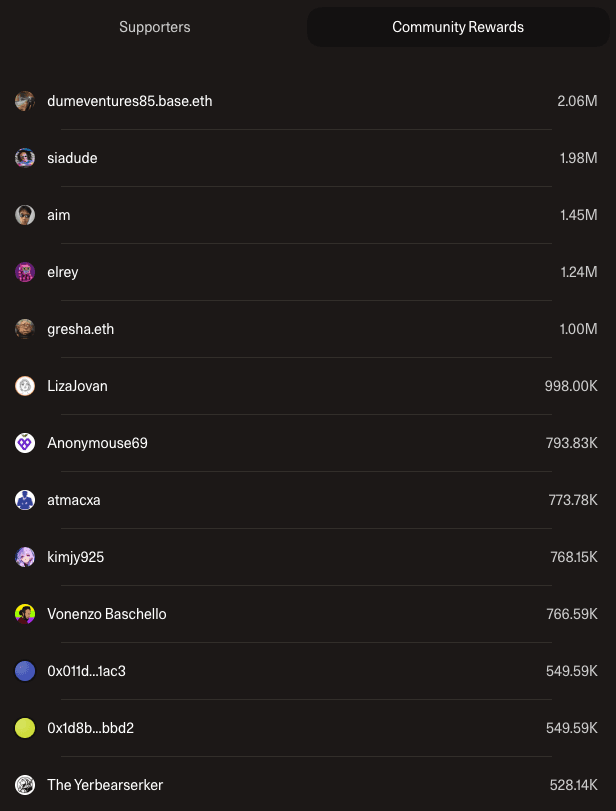Open the siadude username link
The width and height of the screenshot is (616, 811).
click(72, 158)
